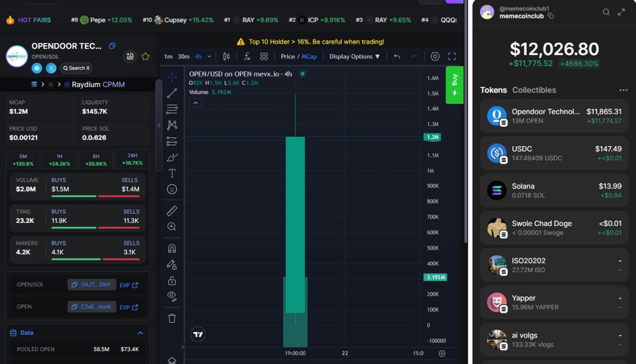The image size is (636, 364).
Task: Toggle the favorite star for OPEN/SOL
Action: [145, 56]
